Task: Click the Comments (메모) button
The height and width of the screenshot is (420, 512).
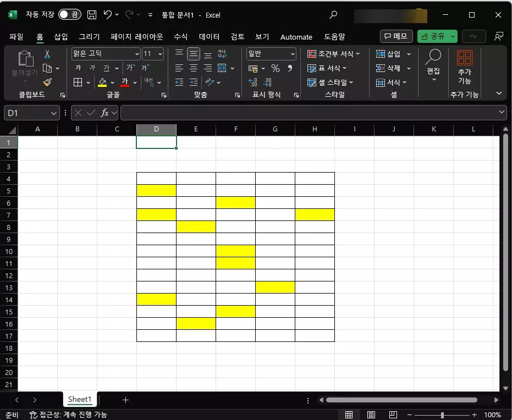Action: point(396,36)
